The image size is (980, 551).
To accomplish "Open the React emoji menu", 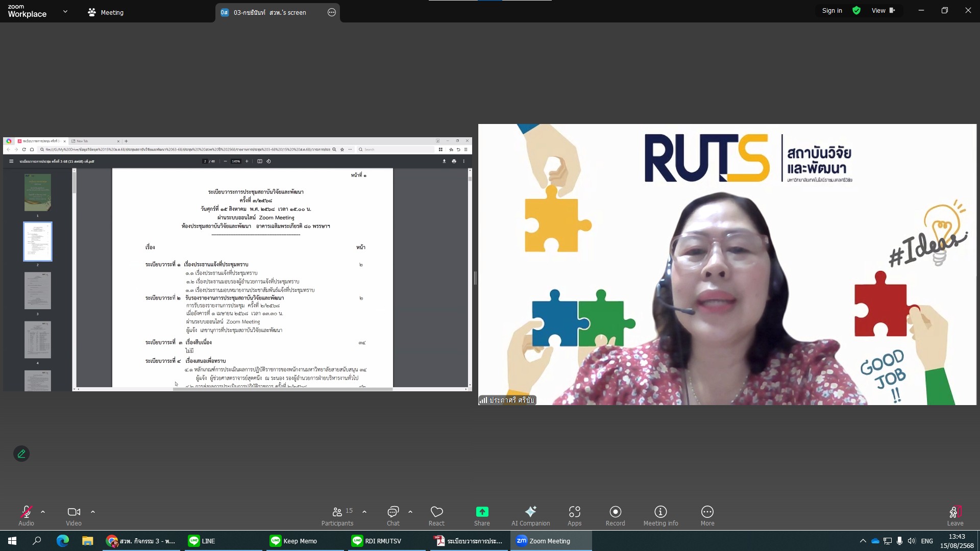I will 436,515.
